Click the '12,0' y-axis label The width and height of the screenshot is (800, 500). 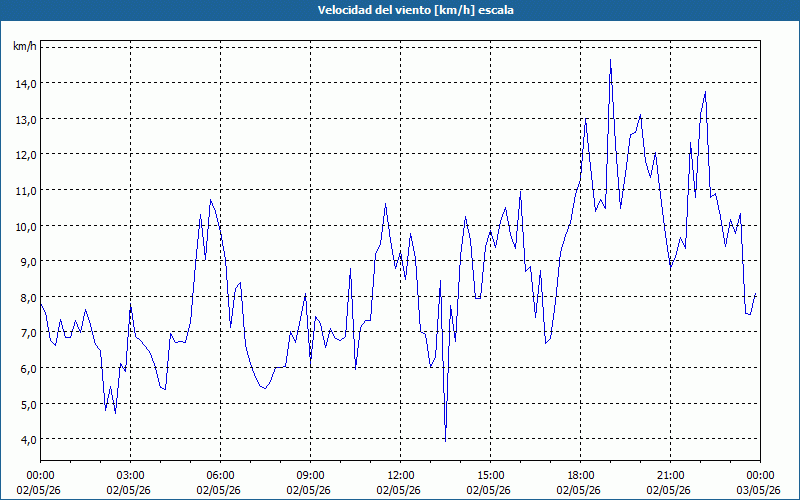tap(26, 155)
